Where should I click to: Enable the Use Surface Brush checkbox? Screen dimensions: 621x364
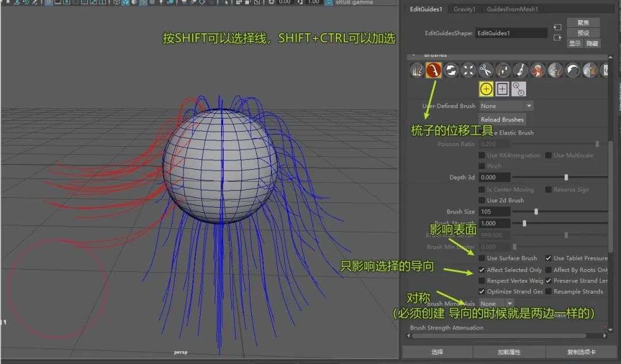coord(482,258)
